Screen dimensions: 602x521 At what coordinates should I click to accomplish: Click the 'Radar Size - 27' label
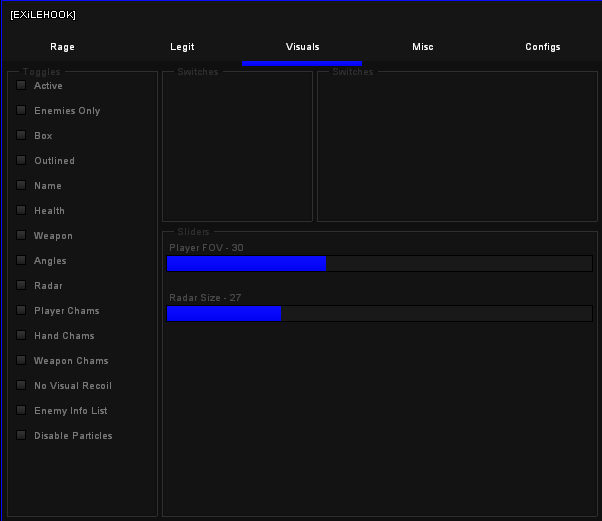click(x=205, y=298)
